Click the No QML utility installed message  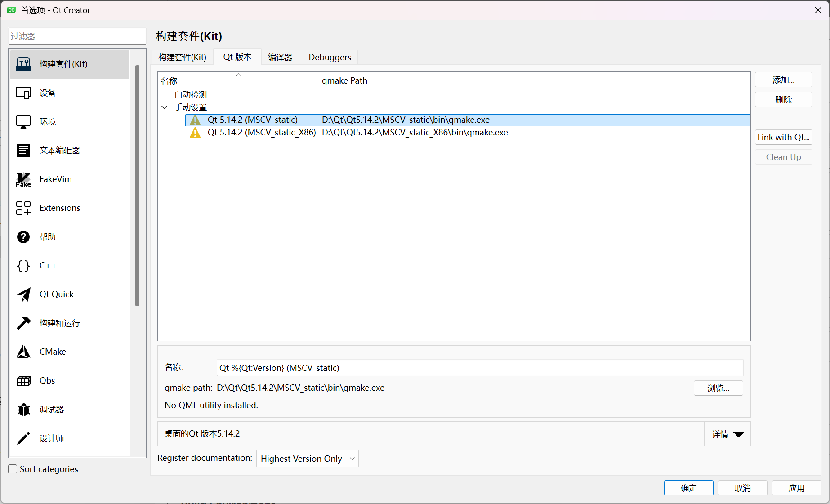[211, 406]
